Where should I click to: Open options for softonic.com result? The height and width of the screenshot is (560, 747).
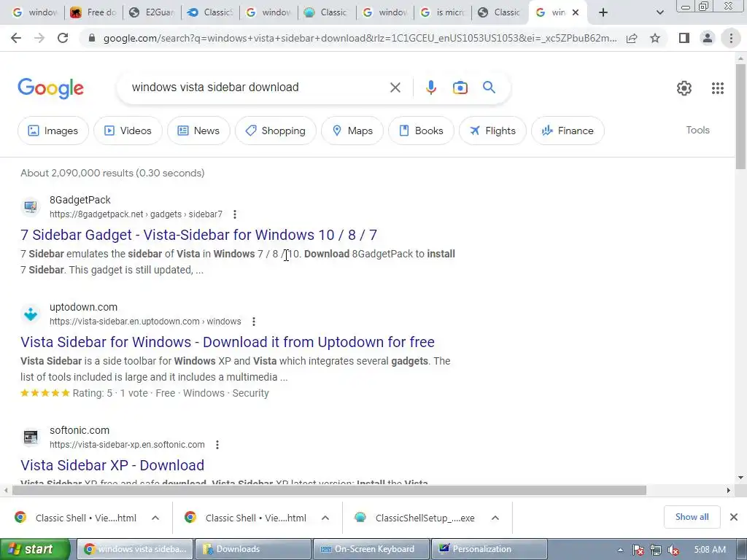tap(217, 445)
